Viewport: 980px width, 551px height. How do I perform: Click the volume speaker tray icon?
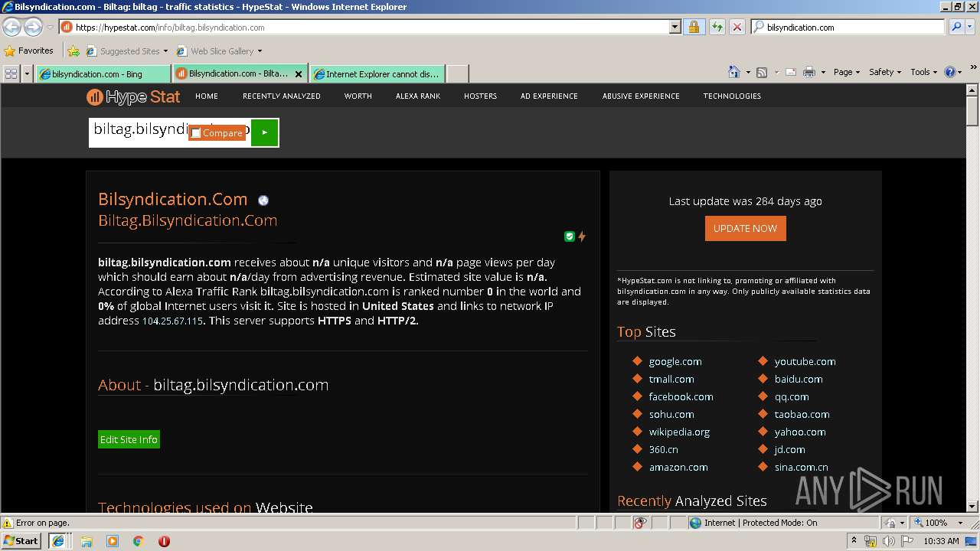[888, 541]
